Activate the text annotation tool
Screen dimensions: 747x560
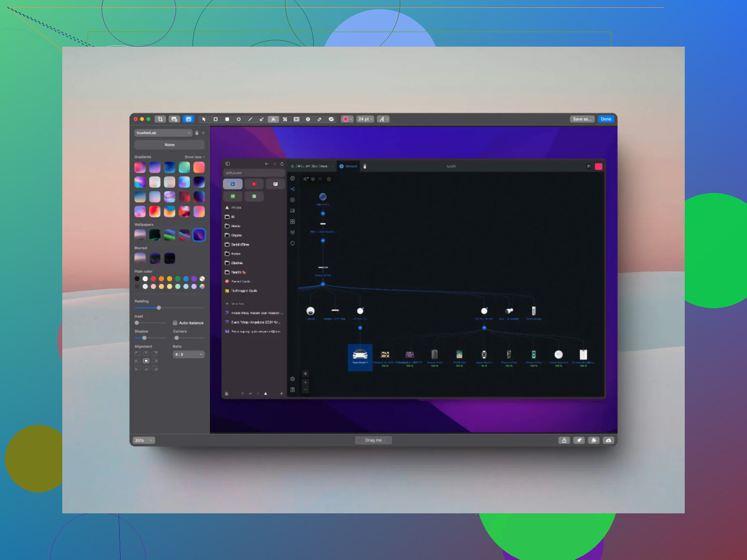click(273, 119)
